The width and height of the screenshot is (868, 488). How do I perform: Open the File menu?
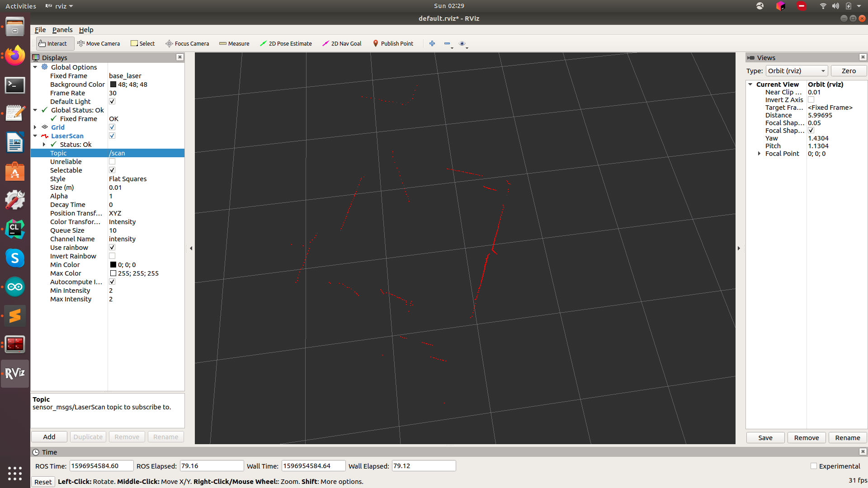[x=40, y=30]
